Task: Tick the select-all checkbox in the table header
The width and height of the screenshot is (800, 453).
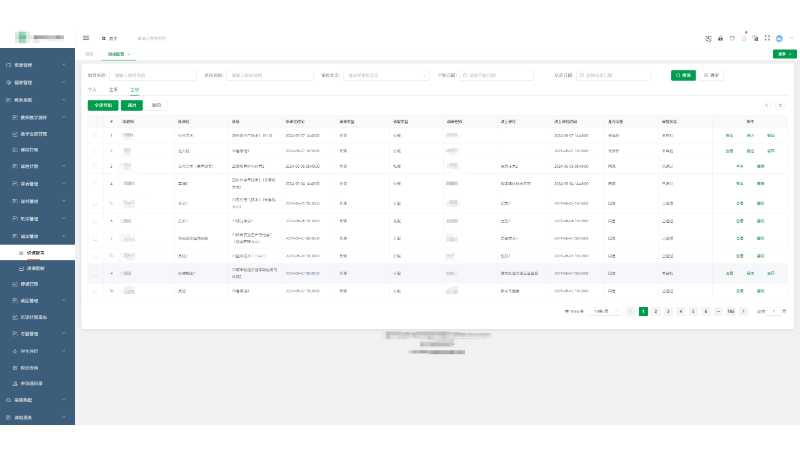Action: coord(95,122)
